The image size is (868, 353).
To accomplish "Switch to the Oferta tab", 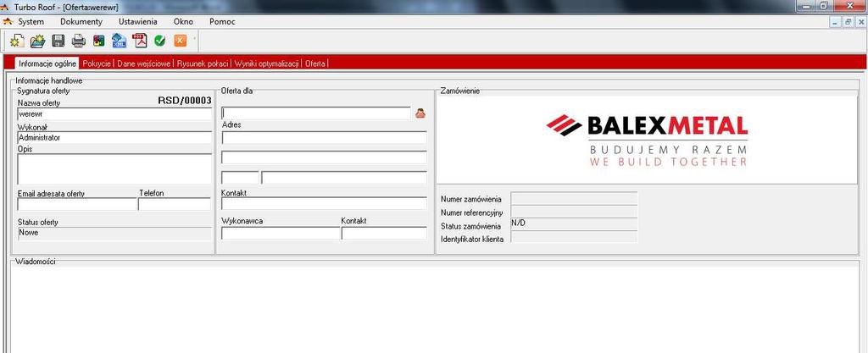I will tap(315, 63).
